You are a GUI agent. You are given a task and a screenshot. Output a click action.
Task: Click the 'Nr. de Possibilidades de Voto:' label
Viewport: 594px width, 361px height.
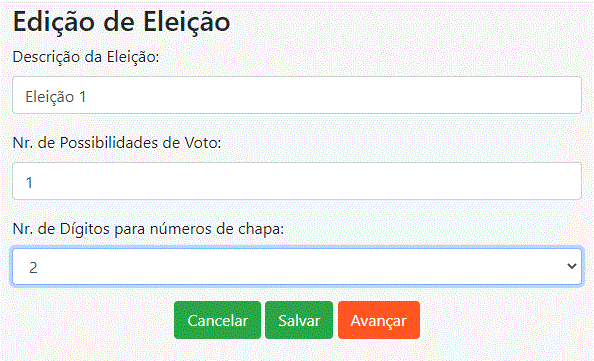117,143
